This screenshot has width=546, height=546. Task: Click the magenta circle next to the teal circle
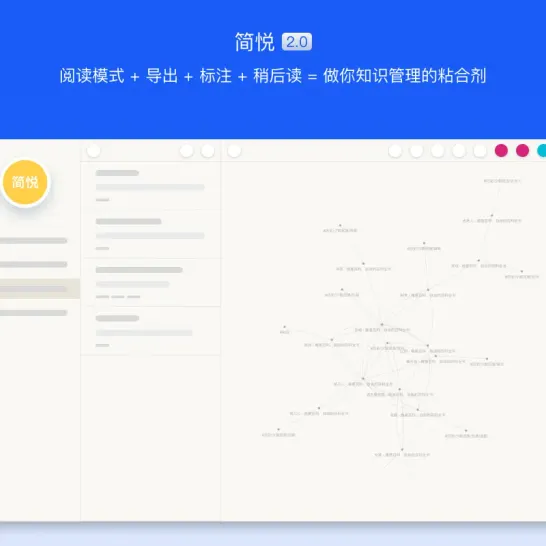522,150
